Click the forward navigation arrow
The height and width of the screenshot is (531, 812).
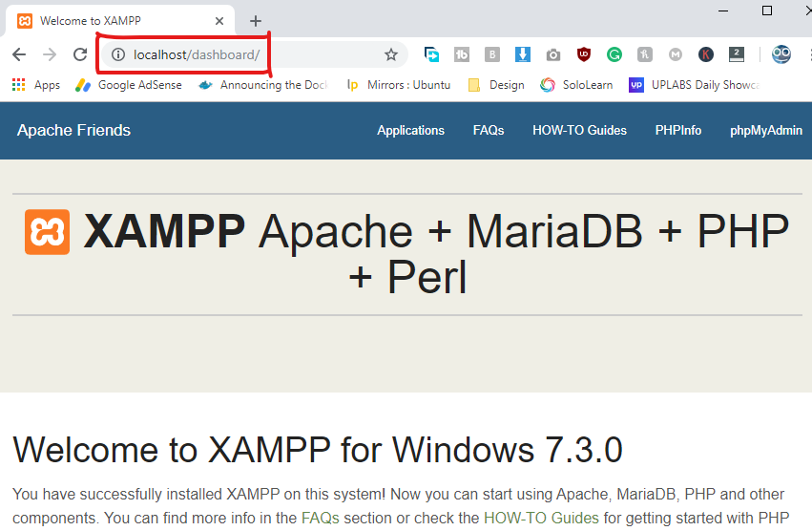[x=50, y=54]
